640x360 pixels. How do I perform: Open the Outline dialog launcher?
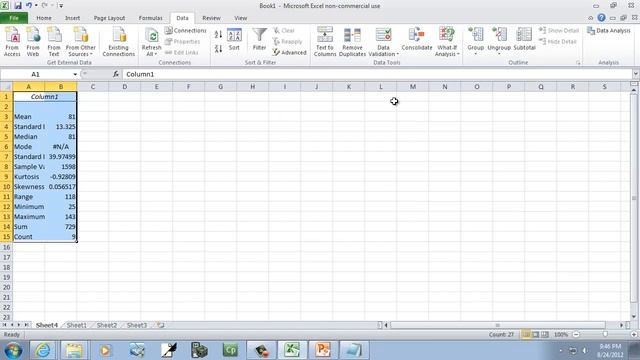[x=578, y=63]
